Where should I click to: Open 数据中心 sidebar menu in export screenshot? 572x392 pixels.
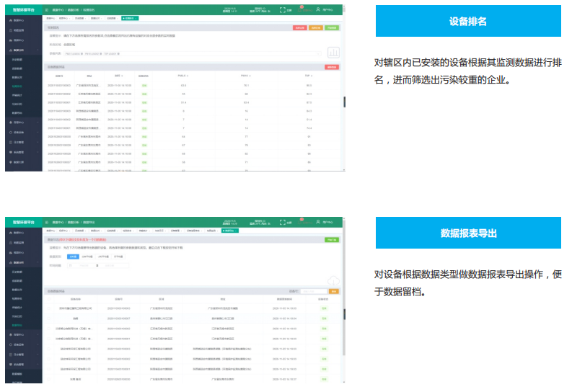click(20, 233)
